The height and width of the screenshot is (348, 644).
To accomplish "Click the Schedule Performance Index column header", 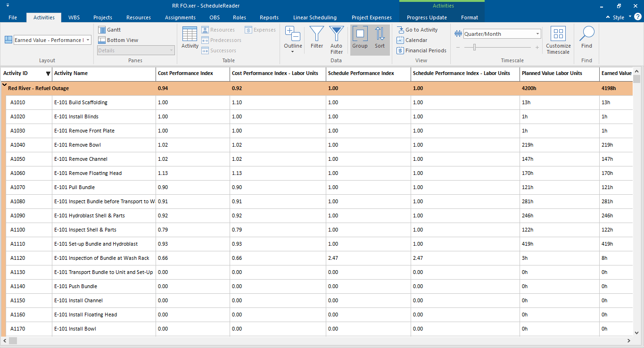I will 368,74.
